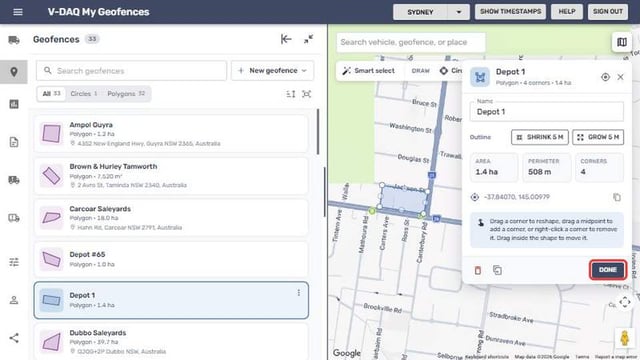Select the Brown & Hurley Tamworth card
The width and height of the screenshot is (640, 360).
(171, 176)
